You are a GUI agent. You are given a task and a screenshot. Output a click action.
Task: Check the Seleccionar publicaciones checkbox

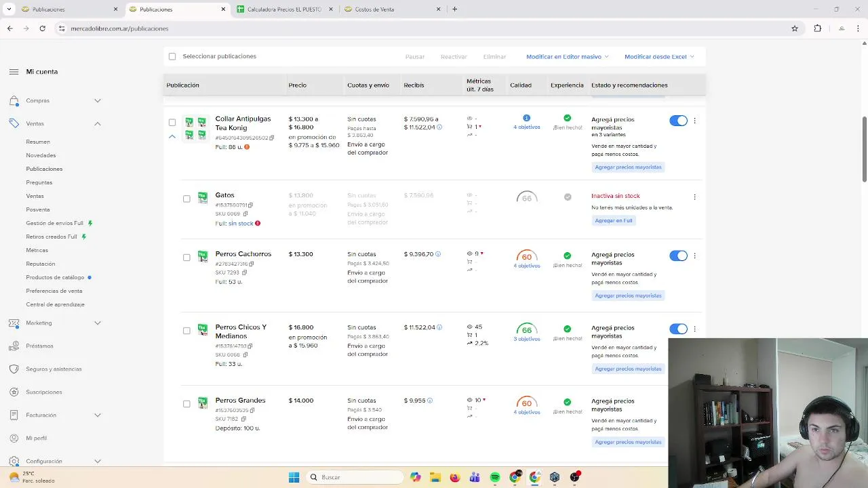point(172,57)
